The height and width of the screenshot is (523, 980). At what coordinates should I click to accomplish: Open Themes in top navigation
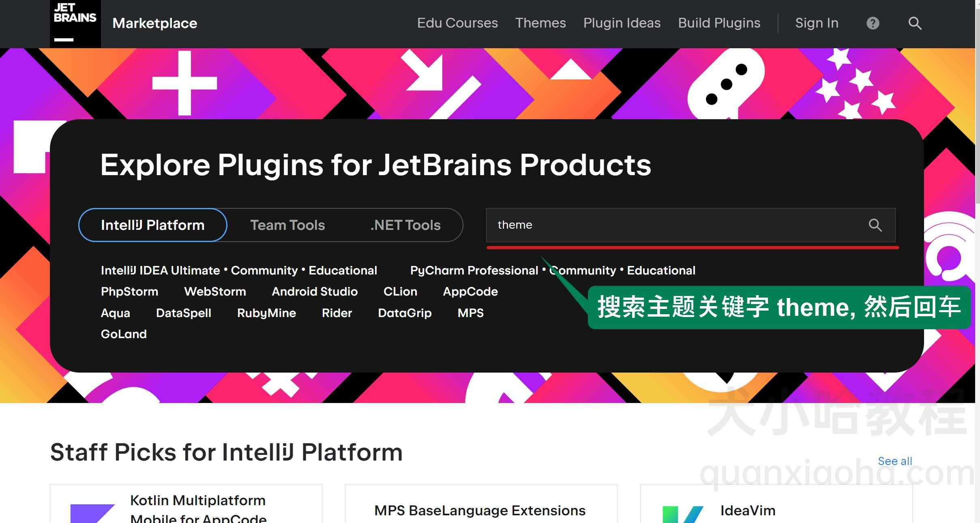540,23
